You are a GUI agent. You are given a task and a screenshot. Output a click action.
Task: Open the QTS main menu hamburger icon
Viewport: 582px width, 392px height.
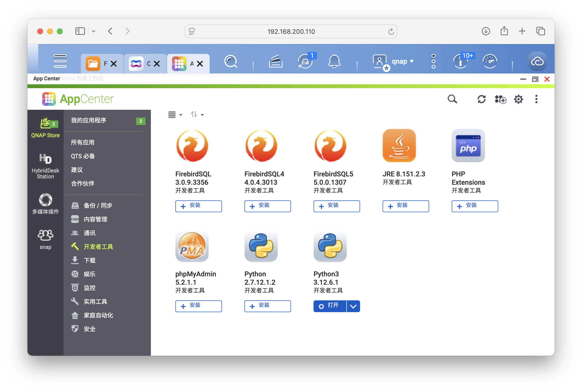coord(60,61)
